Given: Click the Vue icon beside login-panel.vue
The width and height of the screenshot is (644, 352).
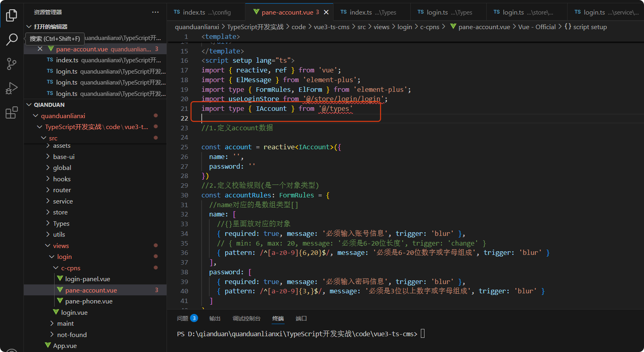Looking at the screenshot, I should (60, 279).
